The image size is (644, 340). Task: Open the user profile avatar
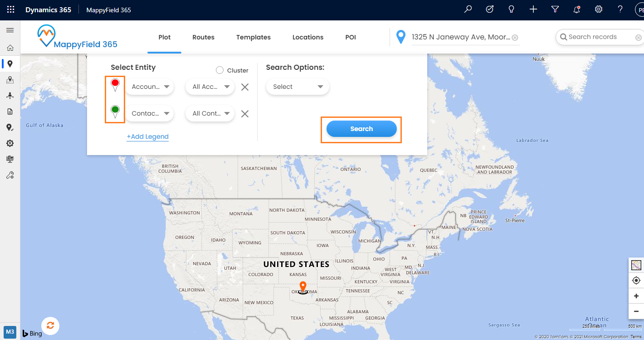click(639, 10)
